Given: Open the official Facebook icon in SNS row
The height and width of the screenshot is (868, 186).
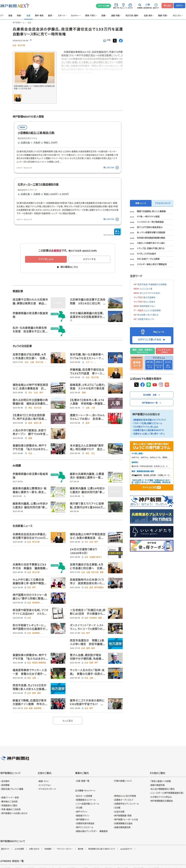Looking at the screenshot, I should click(x=142, y=385).
